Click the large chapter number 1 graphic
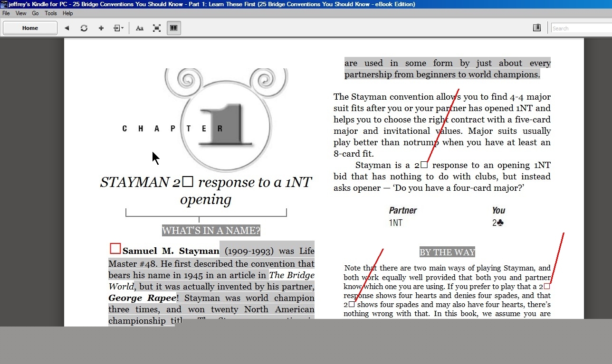612x364 pixels. [227, 124]
